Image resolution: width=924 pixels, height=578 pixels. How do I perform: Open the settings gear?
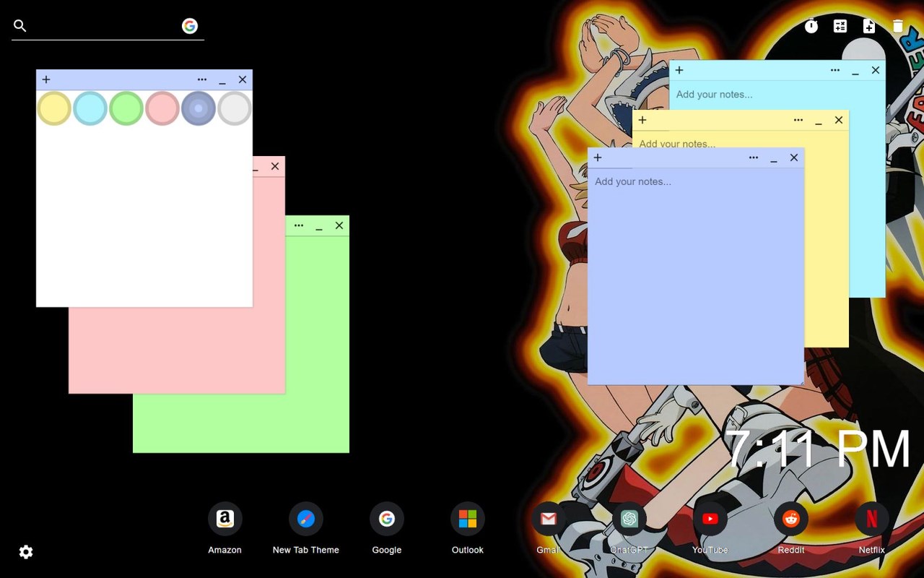[x=26, y=552]
